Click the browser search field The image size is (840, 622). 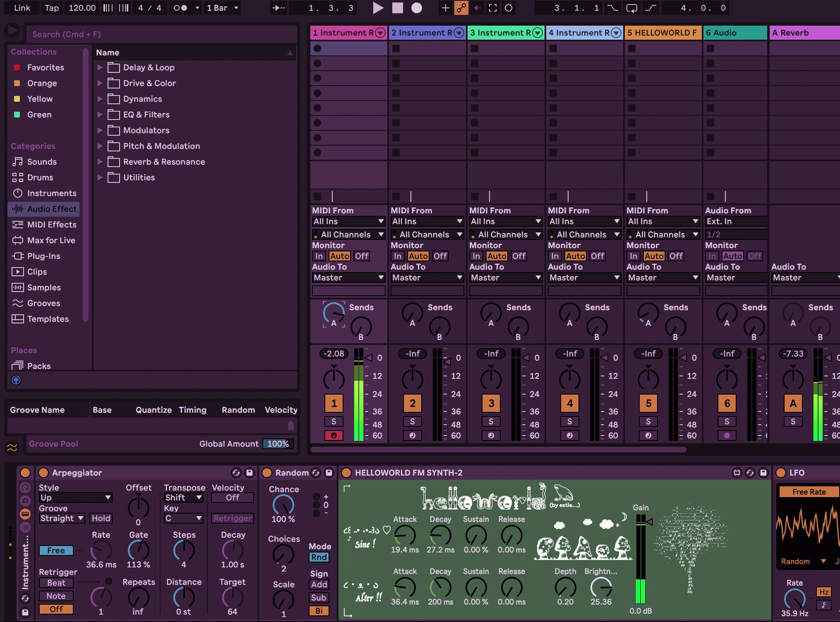coord(161,34)
